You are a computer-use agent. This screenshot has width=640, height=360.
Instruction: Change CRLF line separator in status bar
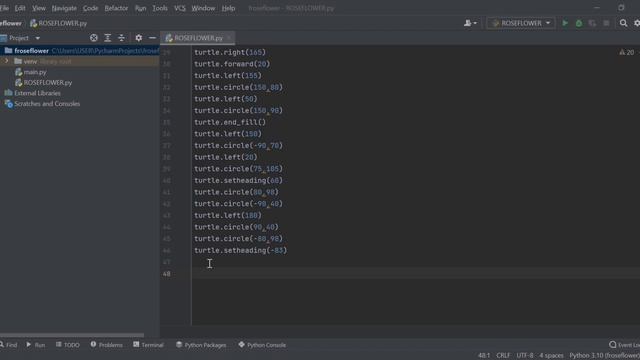click(x=503, y=356)
